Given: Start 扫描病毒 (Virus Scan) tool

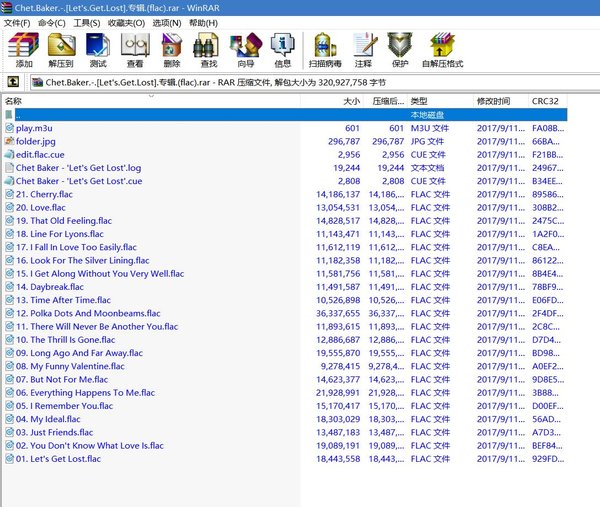Looking at the screenshot, I should pyautogui.click(x=328, y=49).
